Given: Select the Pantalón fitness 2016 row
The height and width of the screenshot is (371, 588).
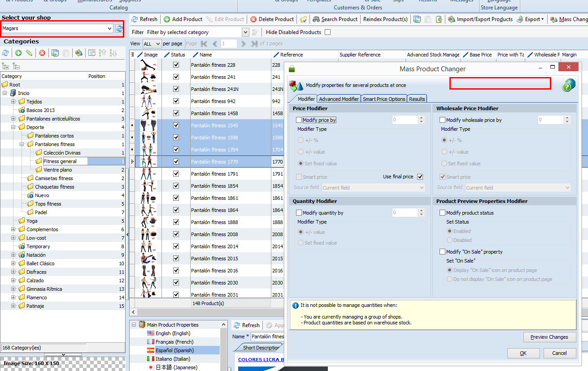Looking at the screenshot, I should [214, 271].
